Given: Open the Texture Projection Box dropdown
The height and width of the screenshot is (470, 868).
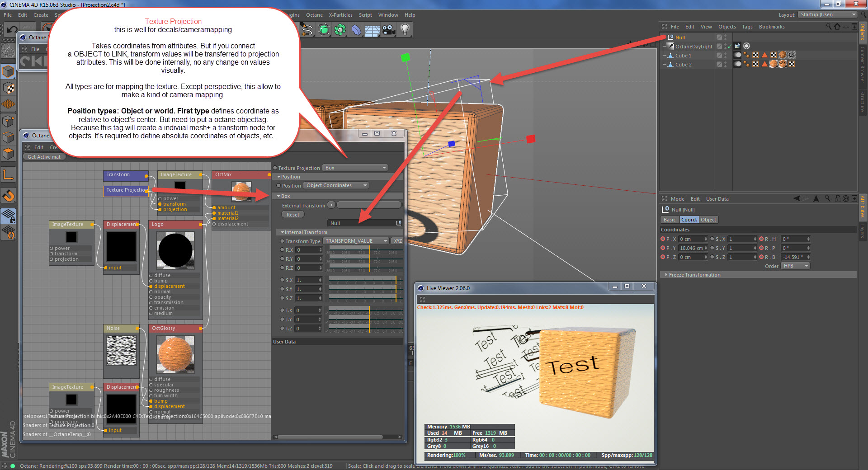Looking at the screenshot, I should (x=355, y=168).
